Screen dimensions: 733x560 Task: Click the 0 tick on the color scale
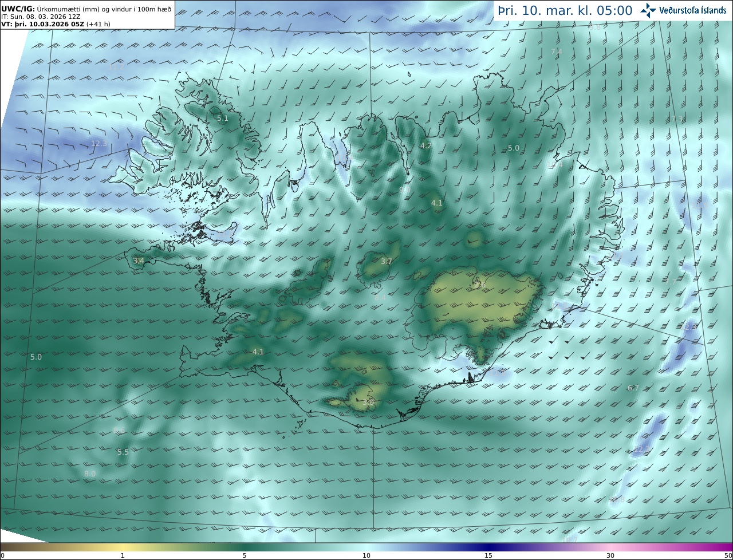[x=2, y=555]
